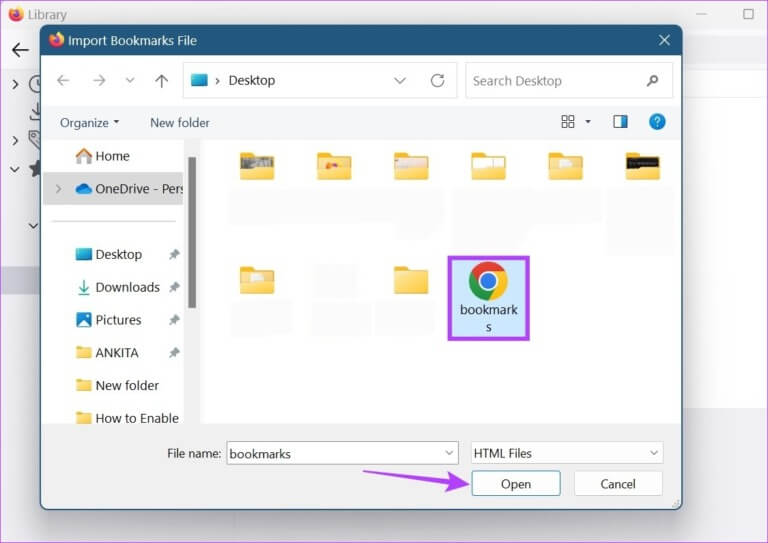
Task: Click the navigation pane scrollbar
Action: [192, 233]
